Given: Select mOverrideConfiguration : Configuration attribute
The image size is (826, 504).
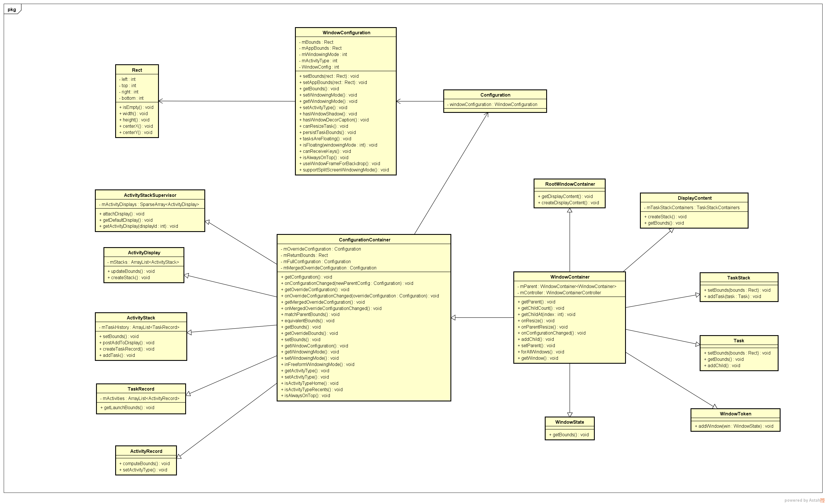Looking at the screenshot, I should tap(320, 249).
